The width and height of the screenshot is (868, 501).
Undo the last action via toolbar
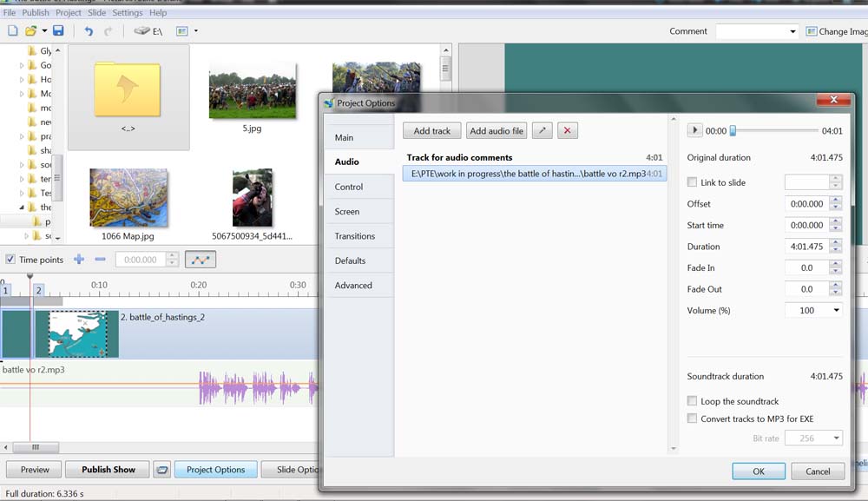[88, 31]
